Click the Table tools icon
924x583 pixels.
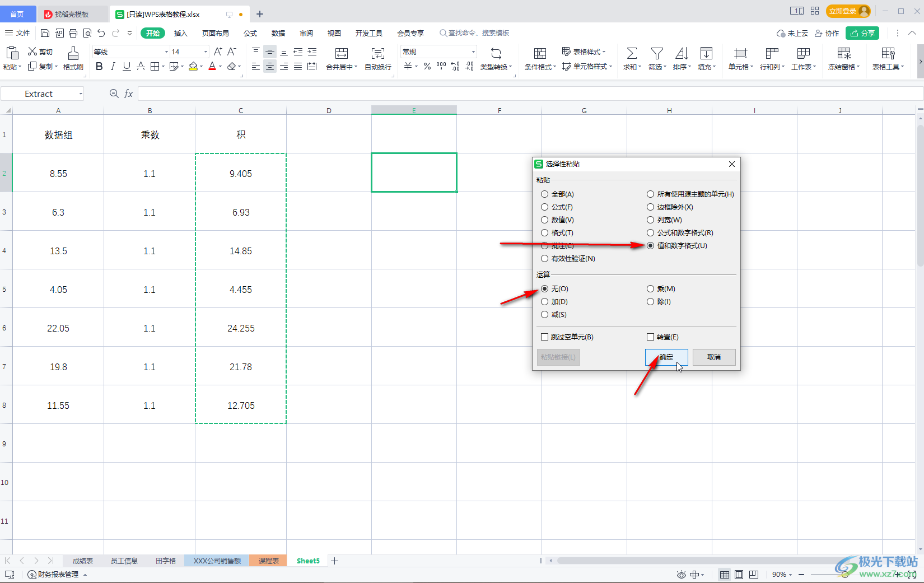coord(888,53)
